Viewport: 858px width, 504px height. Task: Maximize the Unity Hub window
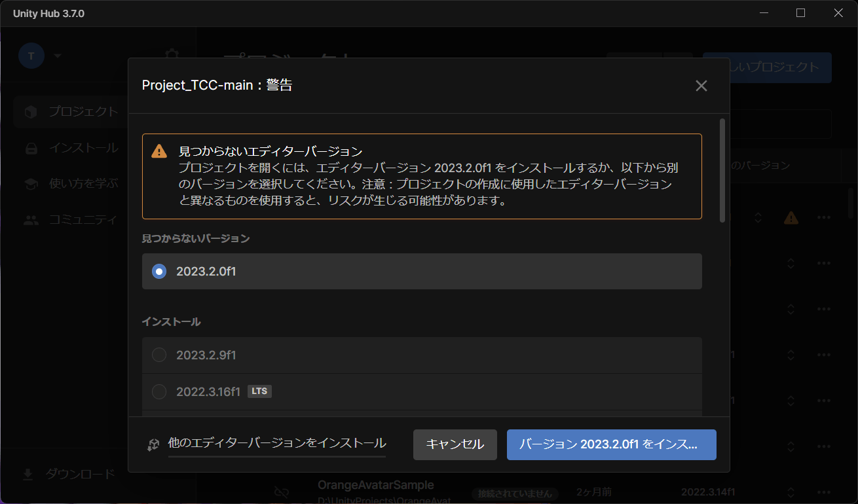[x=800, y=13]
